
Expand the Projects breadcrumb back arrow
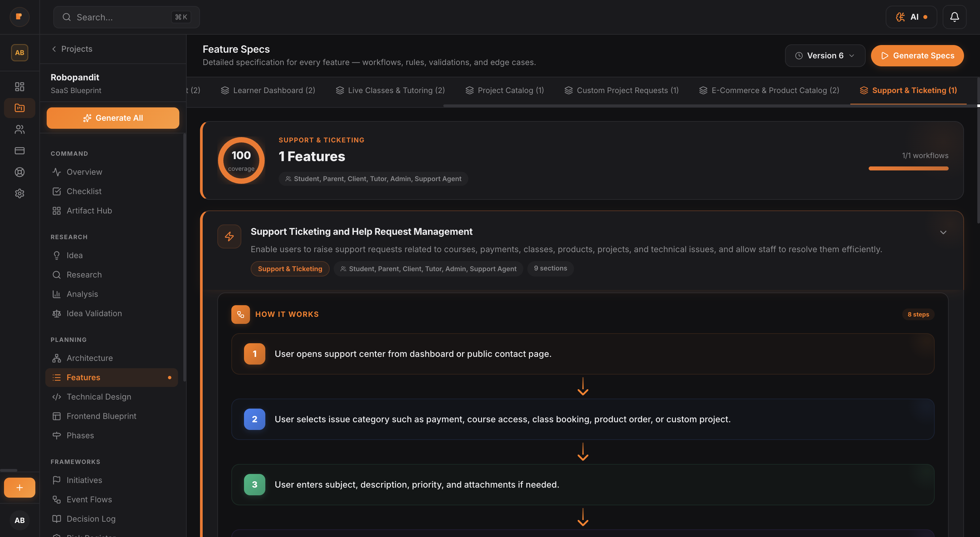pos(54,49)
